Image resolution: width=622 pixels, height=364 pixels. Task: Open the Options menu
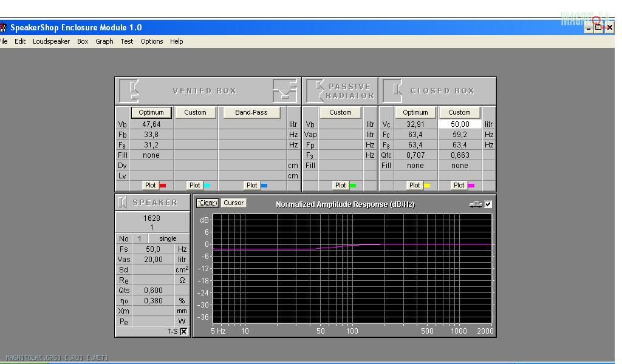coord(151,41)
